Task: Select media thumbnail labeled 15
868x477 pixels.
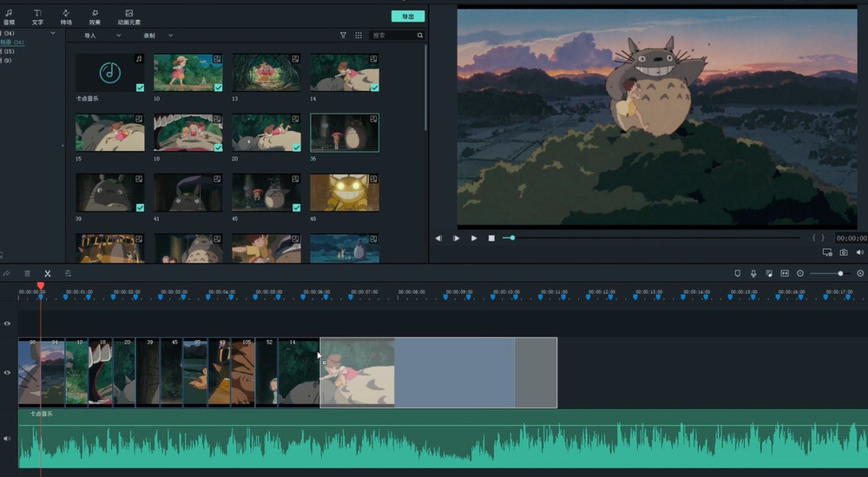Action: (x=109, y=133)
